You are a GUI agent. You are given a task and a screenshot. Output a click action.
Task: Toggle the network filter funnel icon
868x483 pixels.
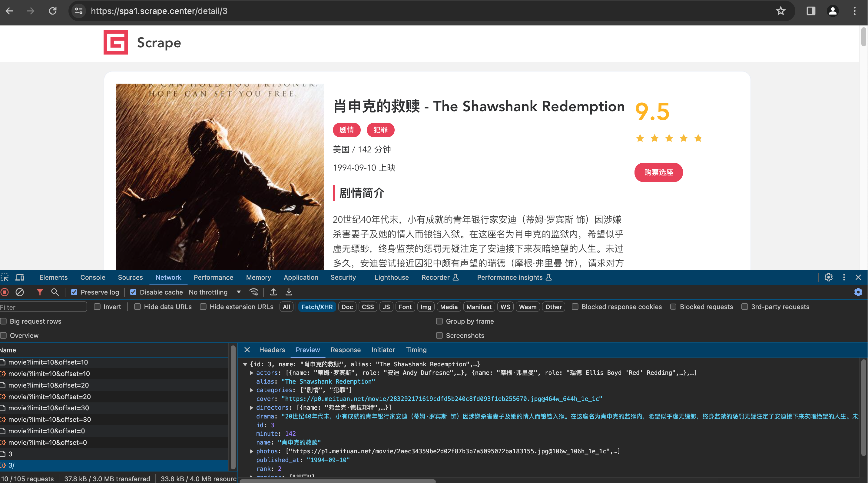click(40, 292)
